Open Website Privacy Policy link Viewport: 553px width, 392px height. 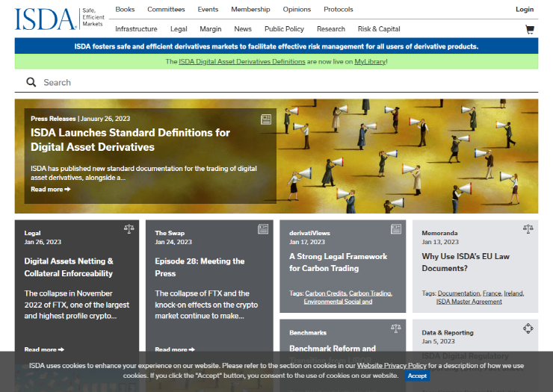[x=392, y=366]
